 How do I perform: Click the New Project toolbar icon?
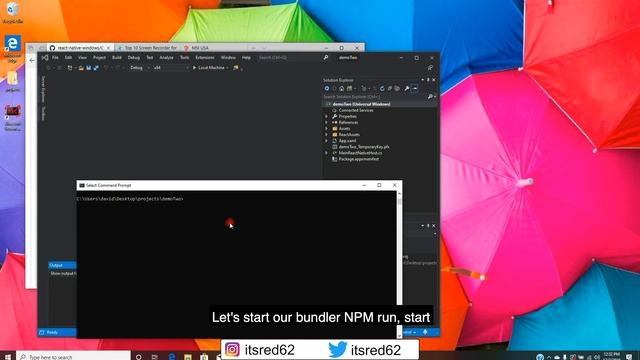tap(70, 68)
